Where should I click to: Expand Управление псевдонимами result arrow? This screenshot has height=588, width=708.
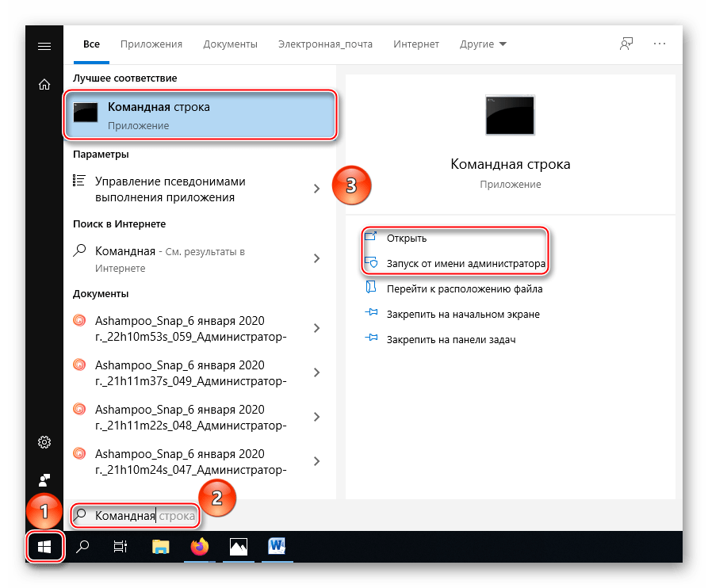316,189
